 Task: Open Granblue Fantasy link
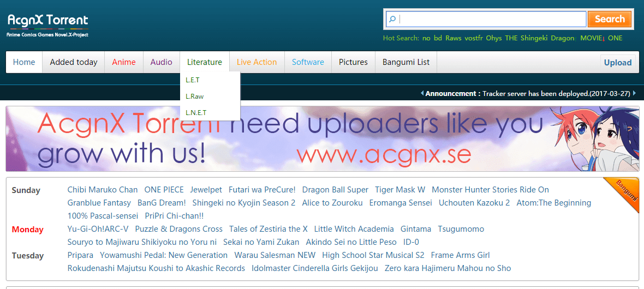click(x=99, y=203)
